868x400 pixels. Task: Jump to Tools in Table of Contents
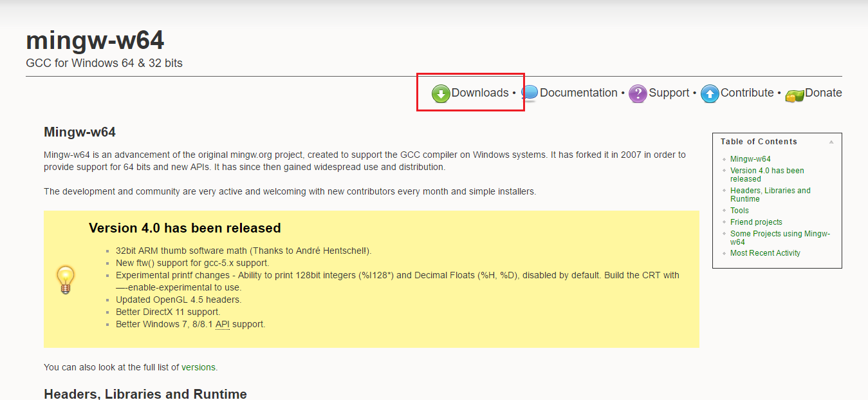739,211
